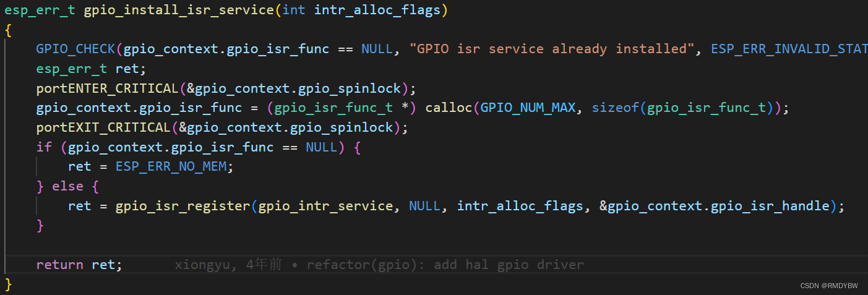Click the portEXIT_CRITICAL call

point(103,127)
